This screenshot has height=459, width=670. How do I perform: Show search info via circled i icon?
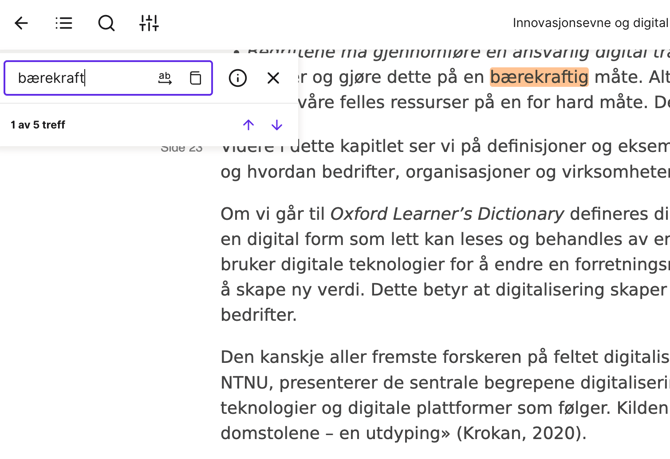click(x=238, y=78)
